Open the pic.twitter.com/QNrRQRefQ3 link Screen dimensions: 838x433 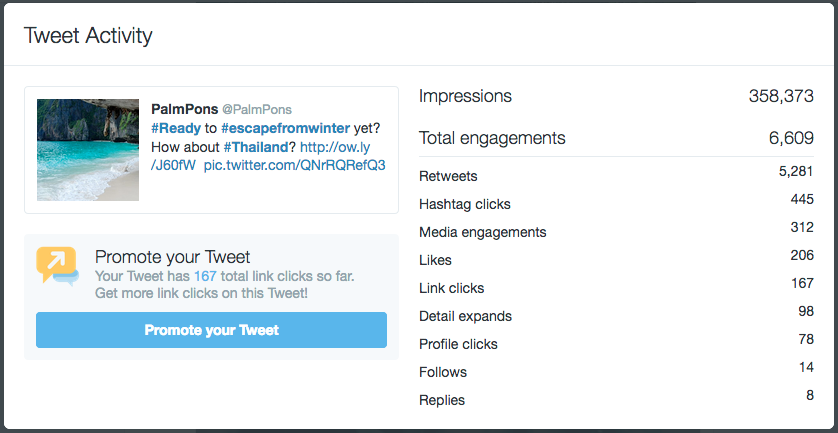tap(294, 165)
